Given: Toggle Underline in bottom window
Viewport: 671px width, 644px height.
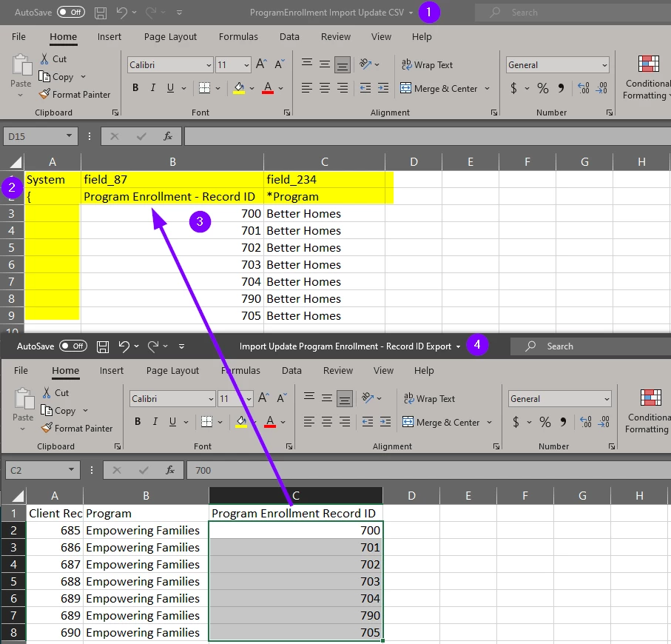Looking at the screenshot, I should click(x=172, y=422).
